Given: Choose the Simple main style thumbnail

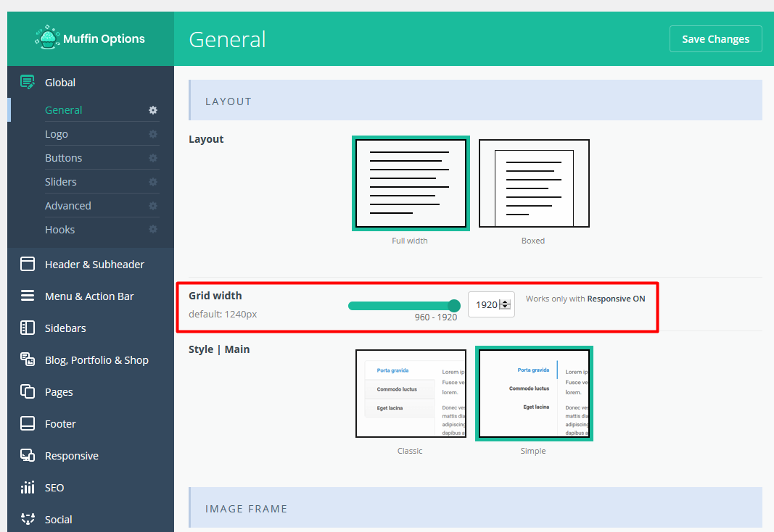Looking at the screenshot, I should point(534,394).
